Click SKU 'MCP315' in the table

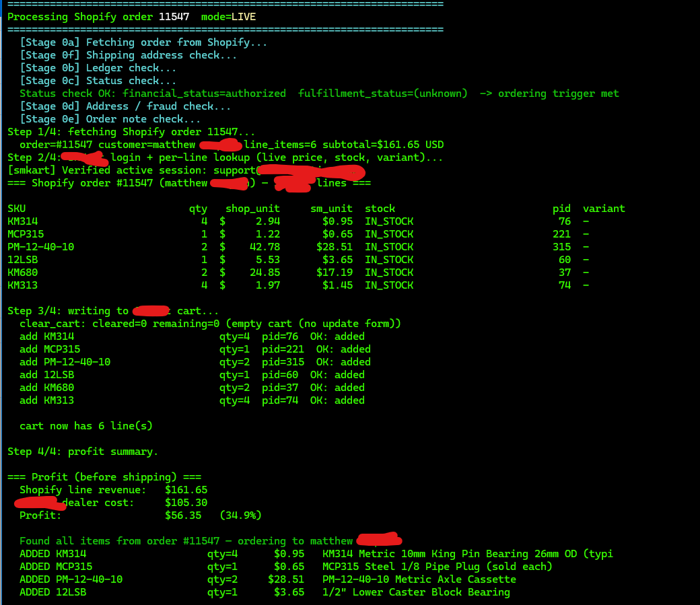26,234
